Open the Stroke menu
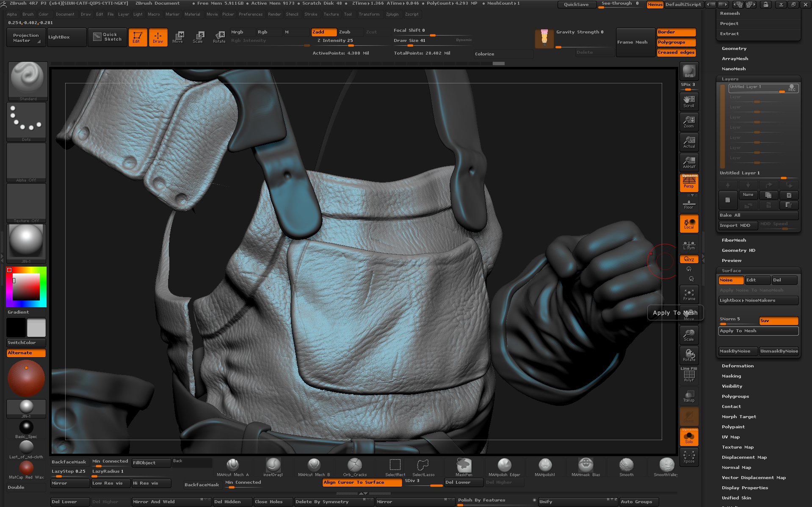Screen dimensions: 812x507 (311, 14)
